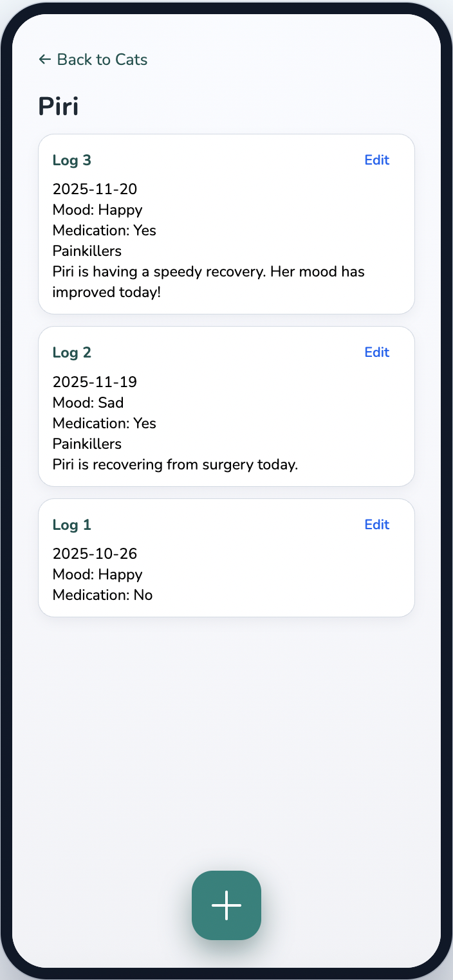Open the Log 1 card
Image resolution: width=453 pixels, height=980 pixels.
click(226, 558)
